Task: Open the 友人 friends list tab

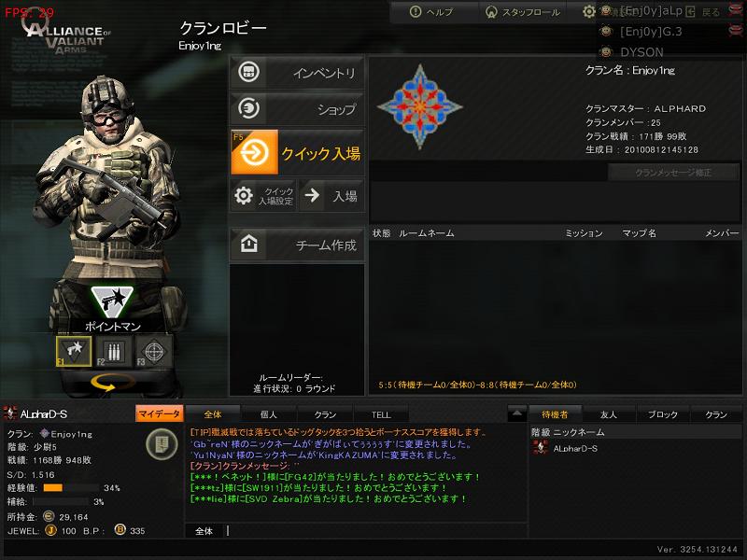Action: (x=609, y=414)
